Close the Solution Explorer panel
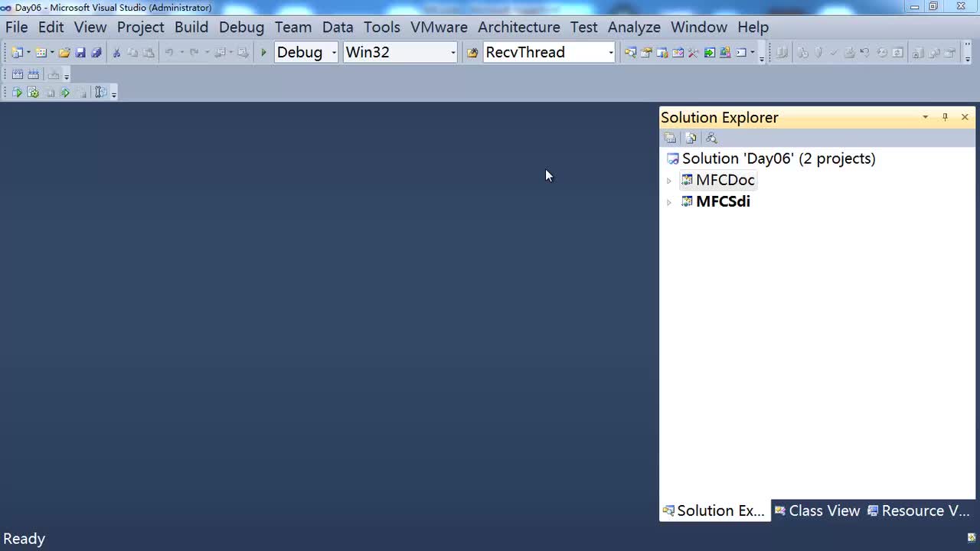Screen dimensions: 980x551 (x=965, y=117)
